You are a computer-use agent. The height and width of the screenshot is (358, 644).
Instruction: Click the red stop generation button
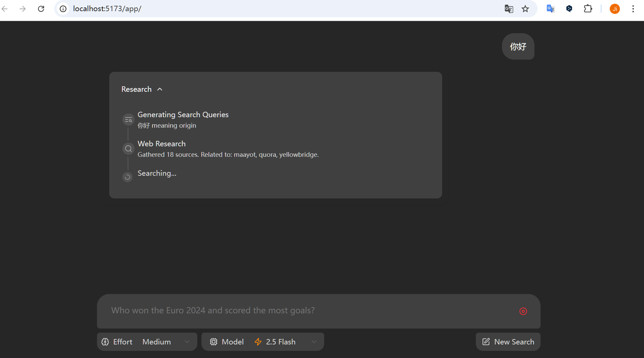tap(523, 311)
